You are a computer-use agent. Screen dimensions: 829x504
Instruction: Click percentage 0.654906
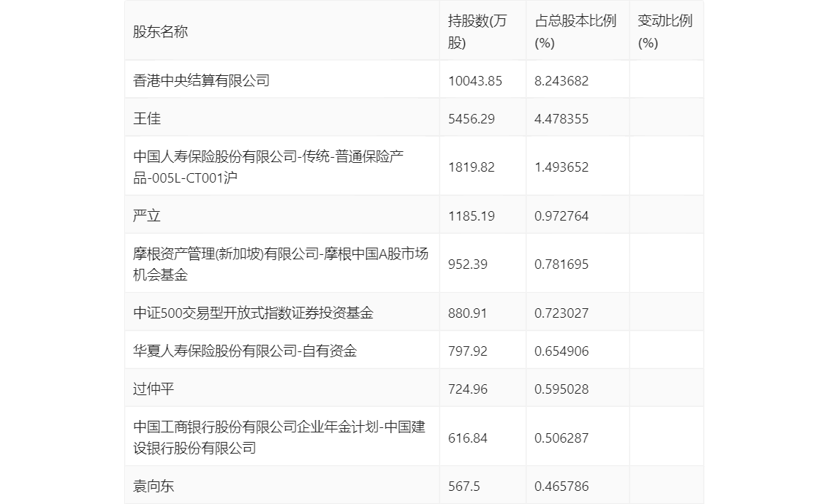point(561,351)
